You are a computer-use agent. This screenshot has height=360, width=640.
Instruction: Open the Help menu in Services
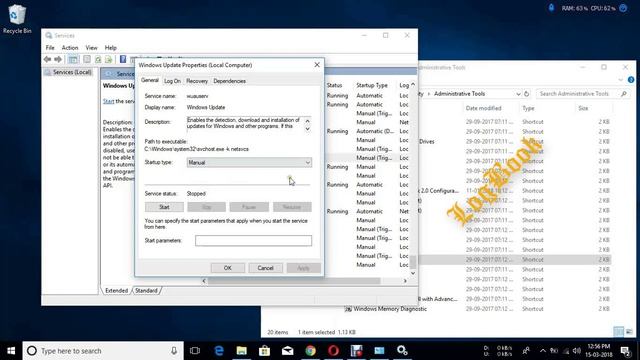111,48
